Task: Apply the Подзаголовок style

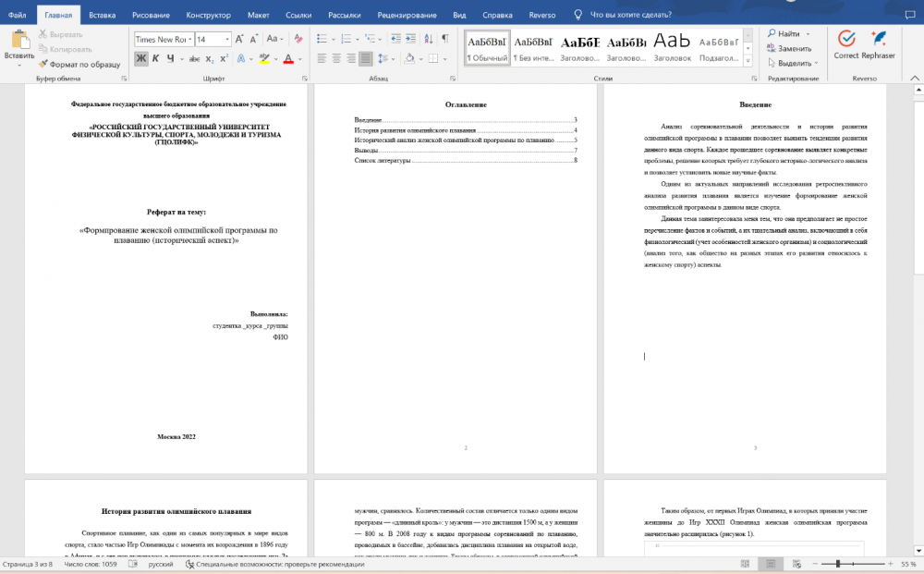Action: click(719, 48)
